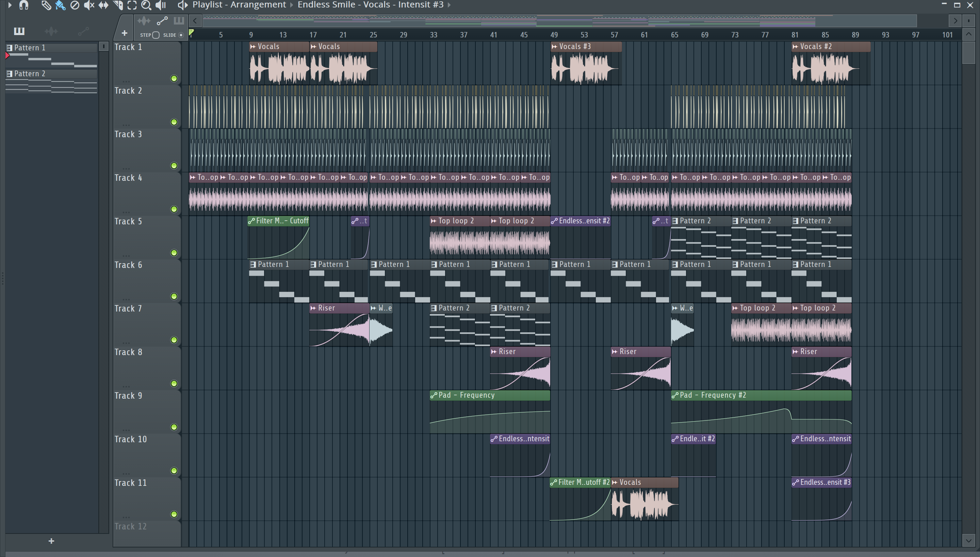Select the Track 6 header

point(146,281)
